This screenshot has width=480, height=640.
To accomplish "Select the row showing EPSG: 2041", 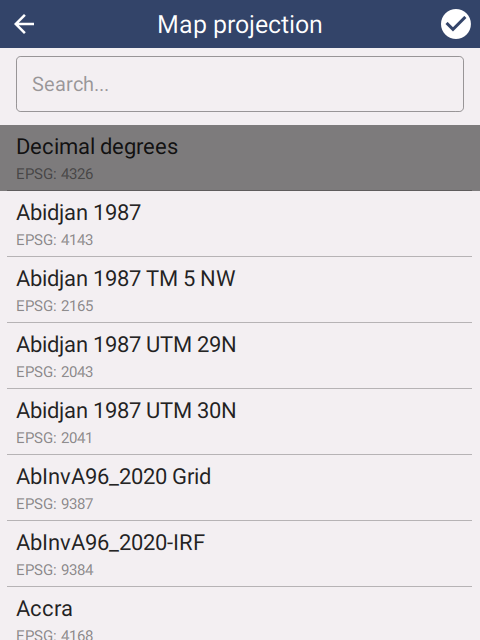I will click(240, 422).
